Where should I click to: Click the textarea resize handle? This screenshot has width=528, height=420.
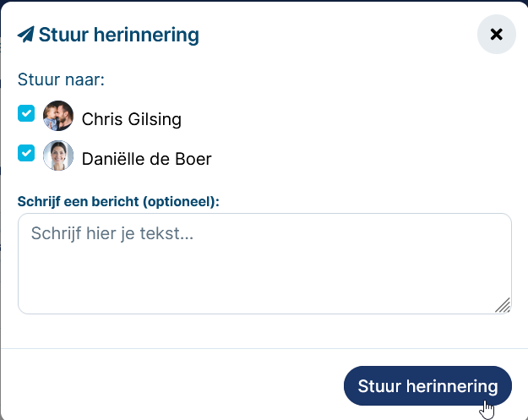[504, 305]
